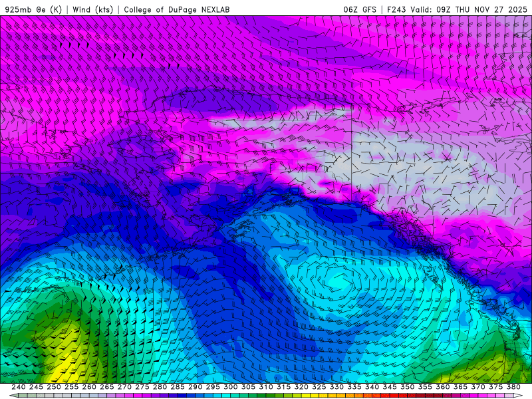Select the 355 value on the color scale
The width and height of the screenshot is (532, 399).
(x=425, y=387)
